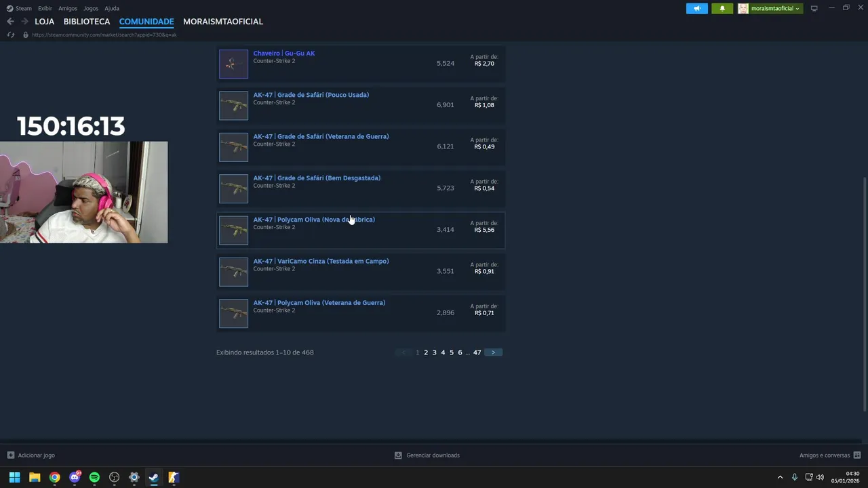Click the Grade de Safári (Pouco Usada) thumbnail
The height and width of the screenshot is (488, 868).
point(233,105)
